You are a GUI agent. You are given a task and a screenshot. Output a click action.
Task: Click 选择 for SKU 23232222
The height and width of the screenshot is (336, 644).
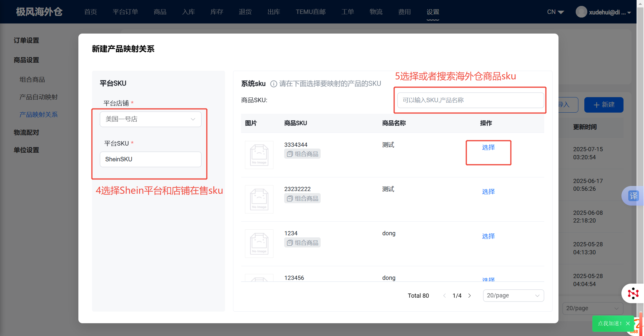(488, 192)
